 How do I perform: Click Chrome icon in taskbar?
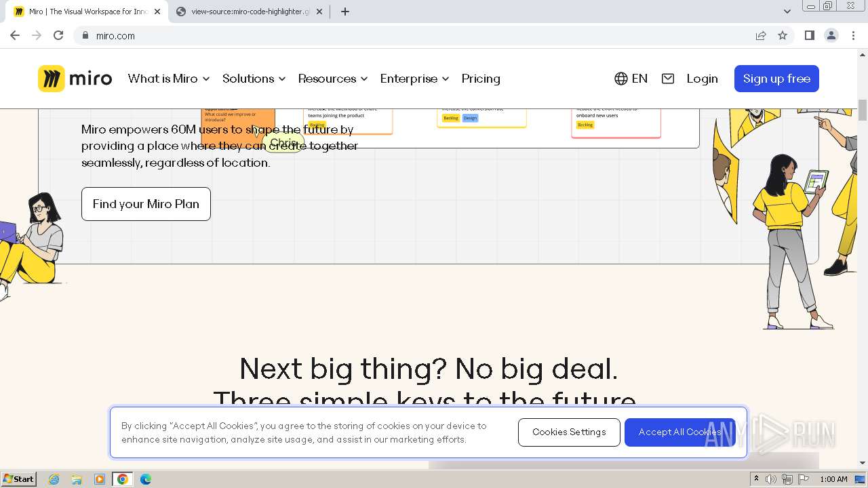point(123,479)
